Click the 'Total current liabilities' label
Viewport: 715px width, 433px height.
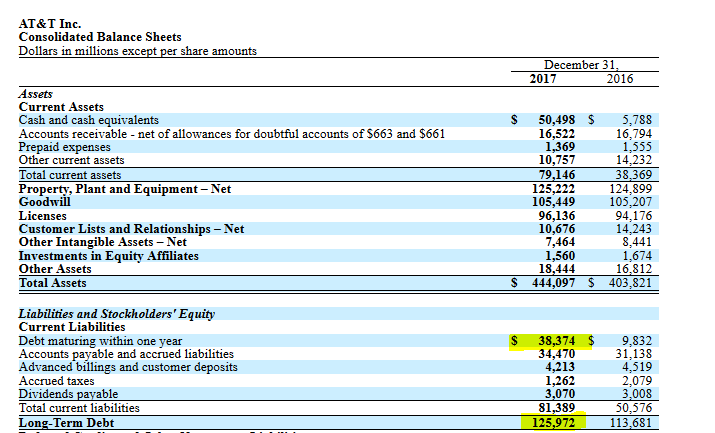click(x=79, y=408)
